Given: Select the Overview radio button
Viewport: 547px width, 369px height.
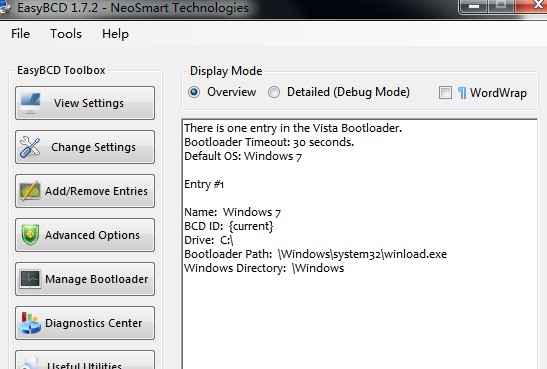Looking at the screenshot, I should pyautogui.click(x=194, y=92).
